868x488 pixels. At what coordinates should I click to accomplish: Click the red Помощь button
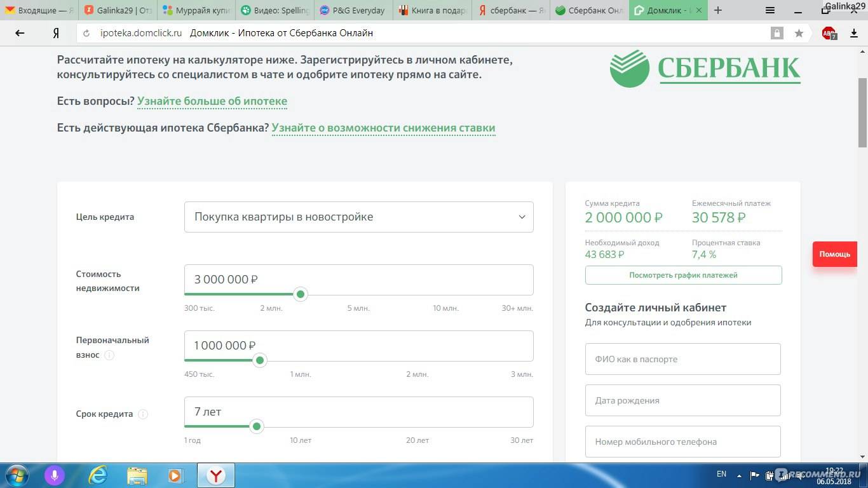(x=834, y=254)
